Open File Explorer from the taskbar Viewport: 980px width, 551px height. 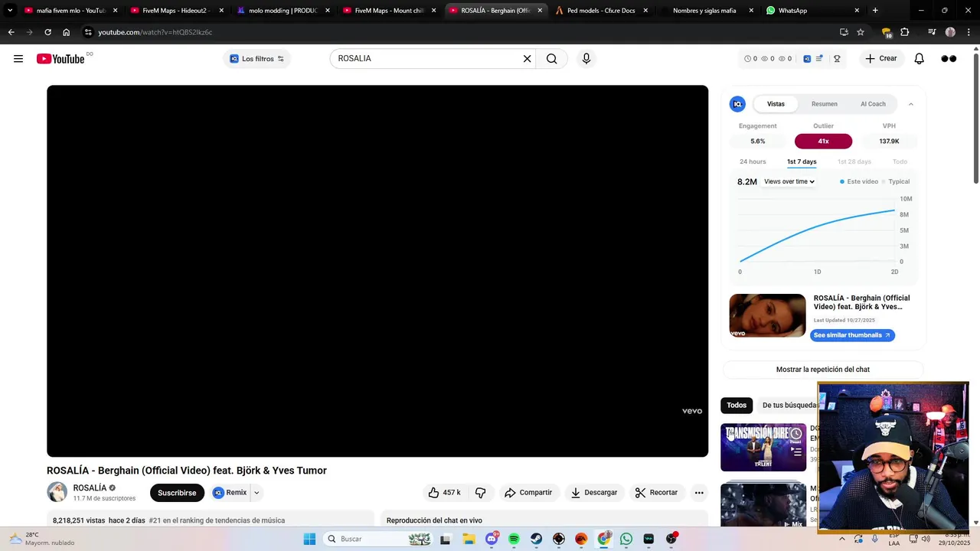point(469,539)
